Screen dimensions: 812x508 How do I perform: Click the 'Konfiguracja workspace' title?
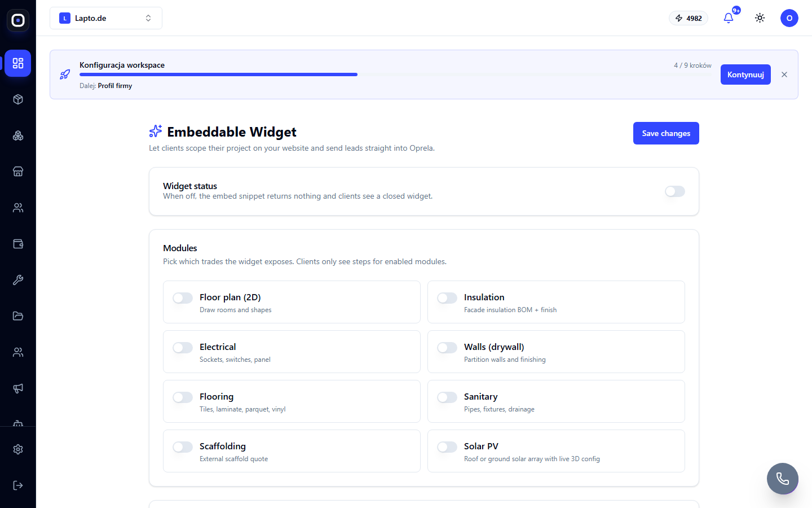122,65
